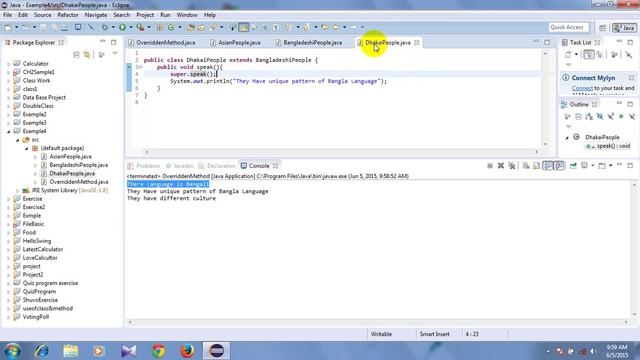Select OverriddenMethod.java in Package Explorer
This screenshot has height=360, width=640.
(79, 182)
